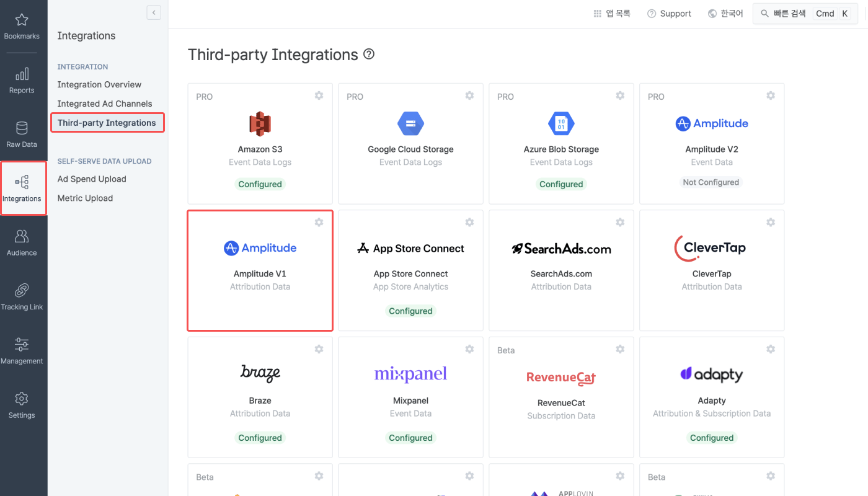Viewport: 868px width, 496px height.
Task: Click the Amplitude V1 card logo
Action: coord(260,248)
